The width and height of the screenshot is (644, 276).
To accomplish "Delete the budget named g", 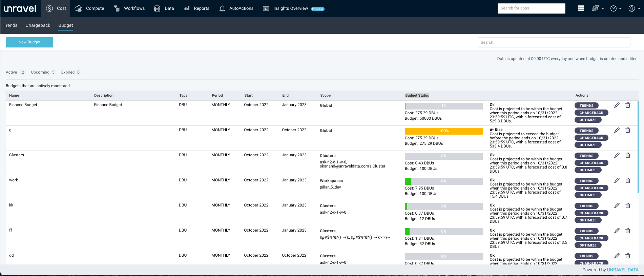I will click(x=628, y=130).
